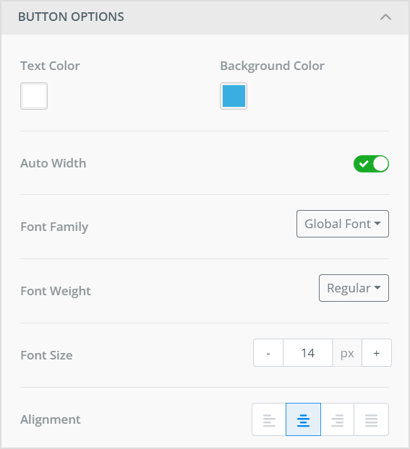This screenshot has height=449, width=410.
Task: Click the Text Color label
Action: click(x=50, y=66)
